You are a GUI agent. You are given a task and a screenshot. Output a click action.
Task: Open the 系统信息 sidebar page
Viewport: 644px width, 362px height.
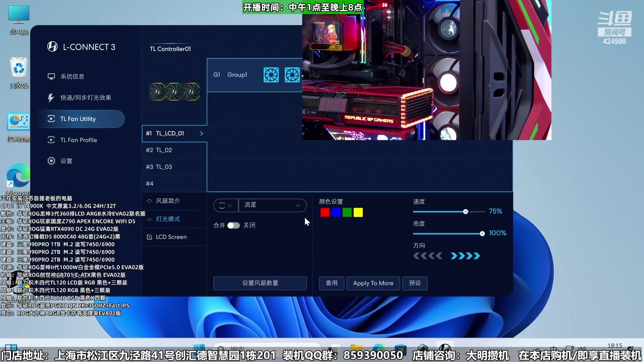[72, 76]
